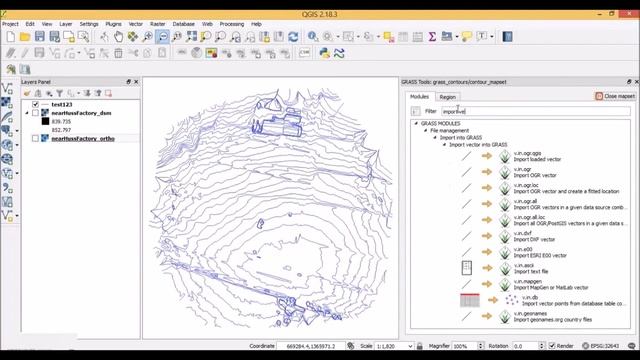Click the Add Vector Layer sidebar icon
The height and width of the screenshot is (360, 640).
[x=7, y=88]
